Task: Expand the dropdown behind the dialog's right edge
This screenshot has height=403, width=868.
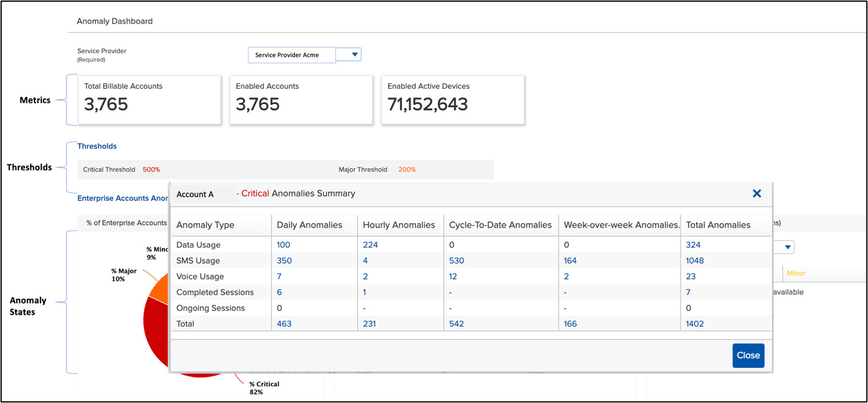Action: click(x=788, y=247)
